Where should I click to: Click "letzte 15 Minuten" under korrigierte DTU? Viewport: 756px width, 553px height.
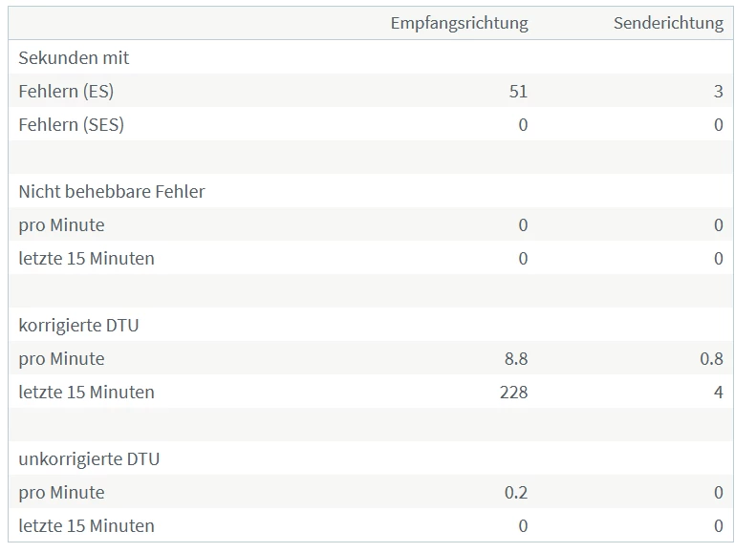[86, 393]
